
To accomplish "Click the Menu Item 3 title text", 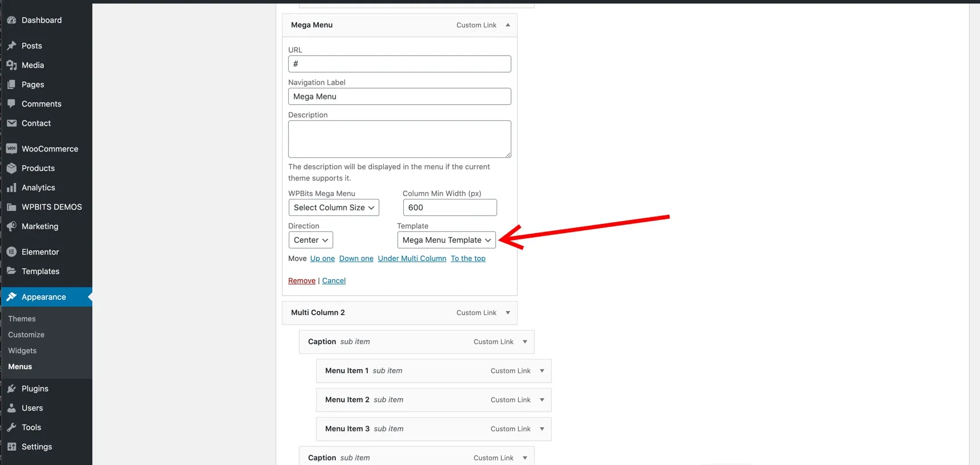I will coord(347,429).
